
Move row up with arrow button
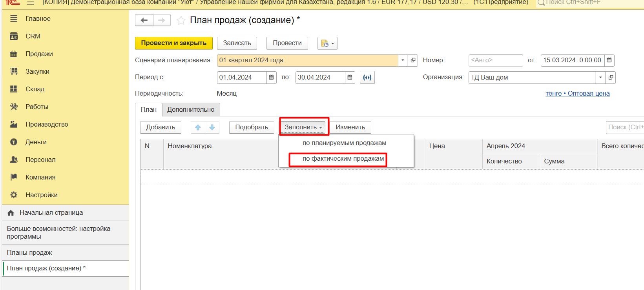198,127
